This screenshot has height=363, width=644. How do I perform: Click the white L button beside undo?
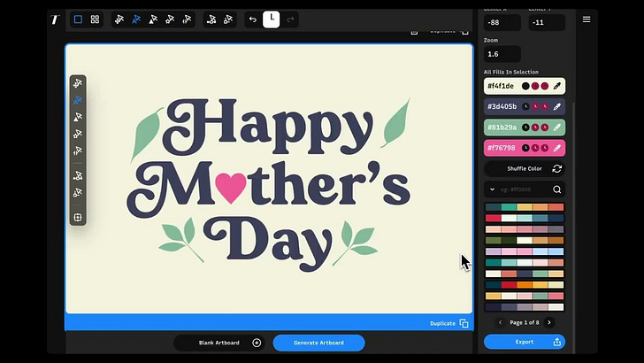(x=271, y=19)
